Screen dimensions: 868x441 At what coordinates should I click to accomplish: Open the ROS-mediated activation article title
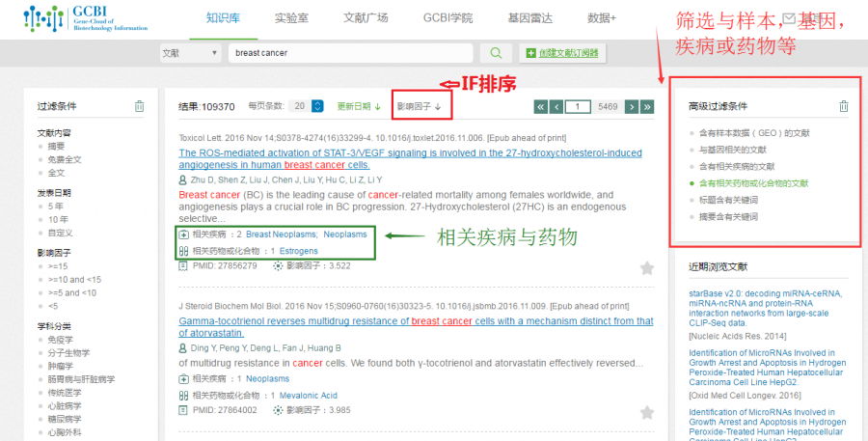click(410, 159)
